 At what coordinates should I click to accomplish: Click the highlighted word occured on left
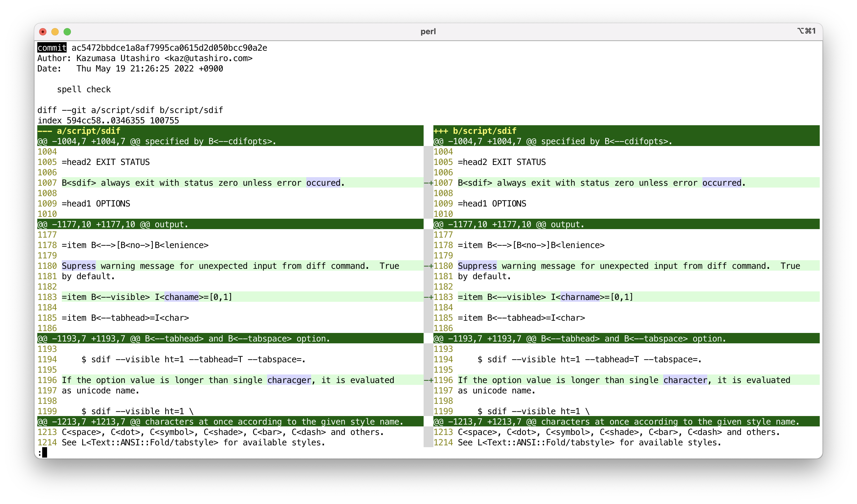[323, 183]
